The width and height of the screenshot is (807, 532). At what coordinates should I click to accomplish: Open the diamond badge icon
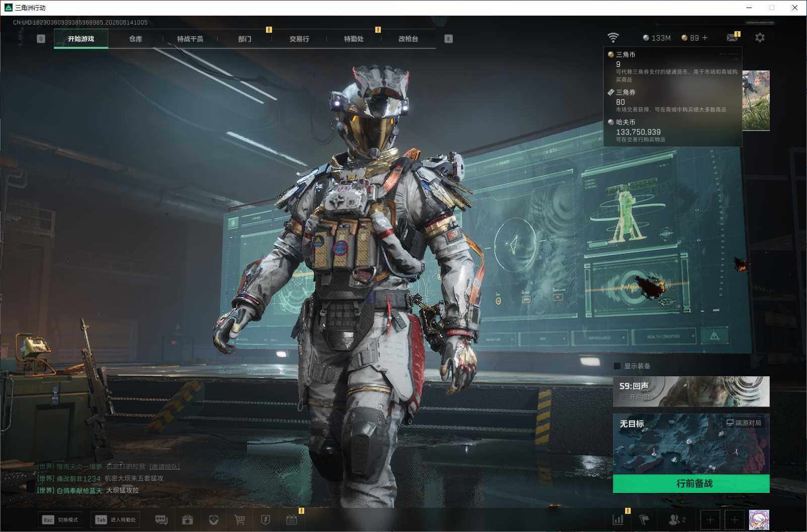214,520
